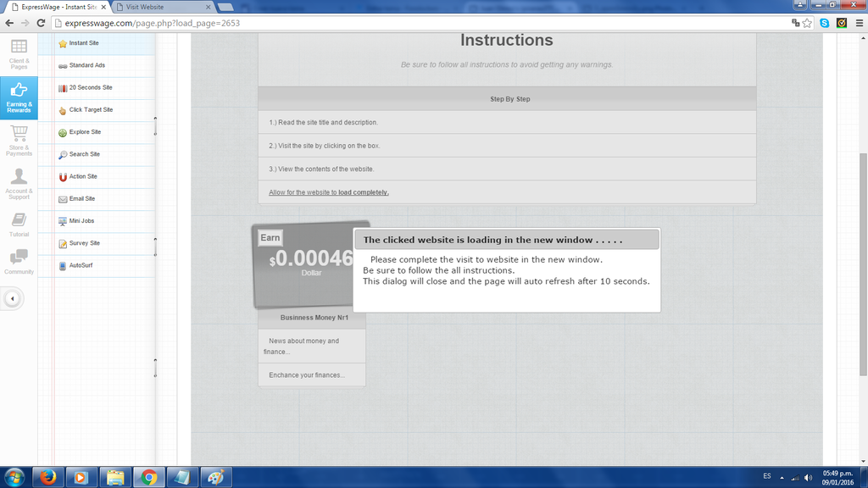Reload the page with the refresh button
This screenshot has width=868, height=488.
41,23
